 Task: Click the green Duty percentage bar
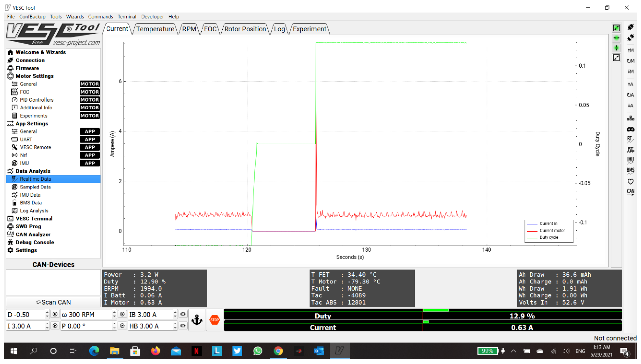[x=322, y=316]
